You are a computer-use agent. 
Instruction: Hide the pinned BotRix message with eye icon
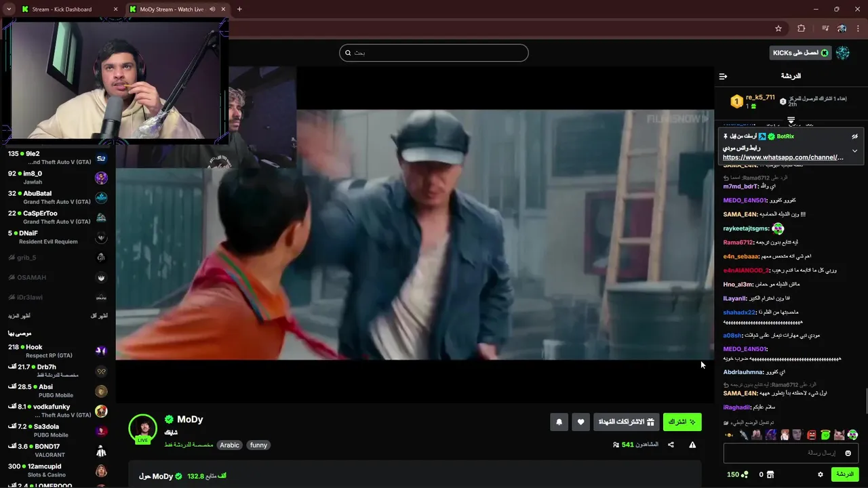[x=854, y=136]
